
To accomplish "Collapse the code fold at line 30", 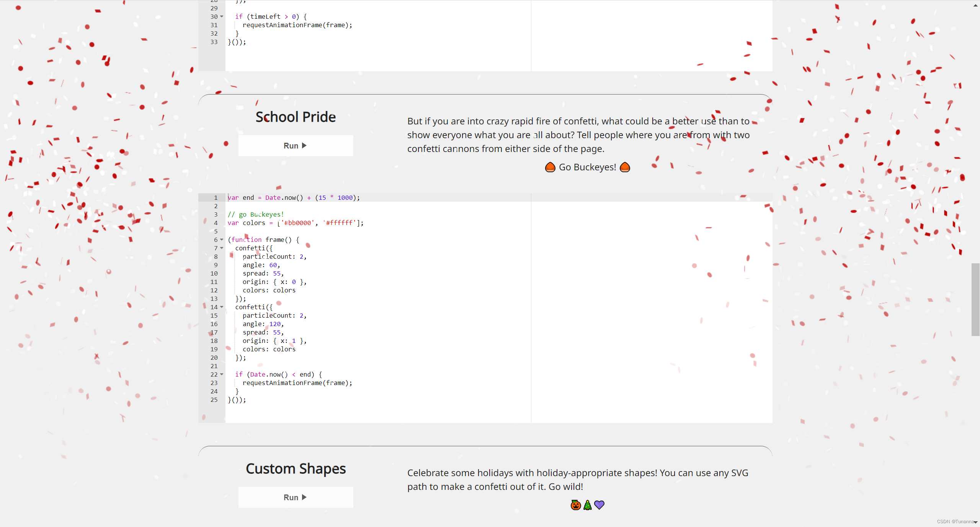I will pos(222,16).
